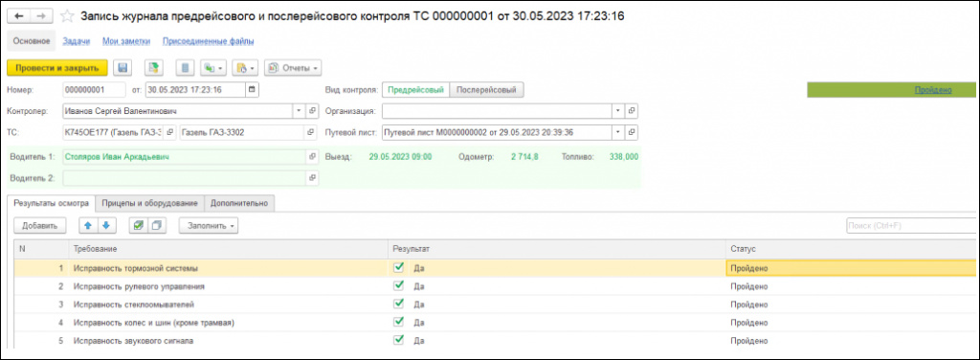The width and height of the screenshot is (980, 360).
Task: Move the selected row up
Action: pos(88,225)
